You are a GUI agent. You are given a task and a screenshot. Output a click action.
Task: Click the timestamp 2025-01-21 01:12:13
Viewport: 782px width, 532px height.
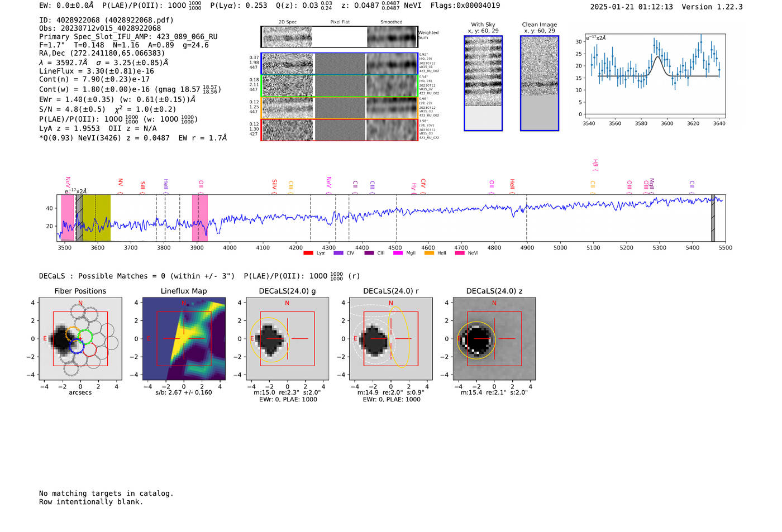(x=632, y=7)
